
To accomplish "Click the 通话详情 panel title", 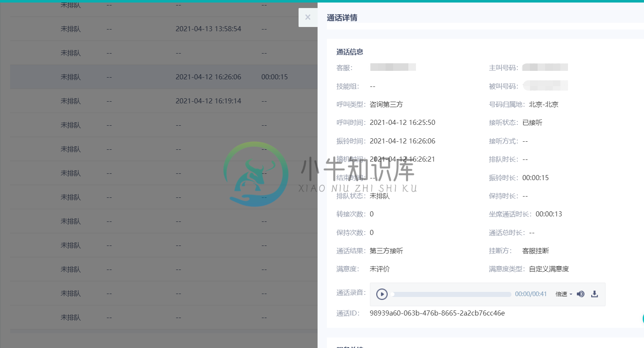I will point(342,18).
